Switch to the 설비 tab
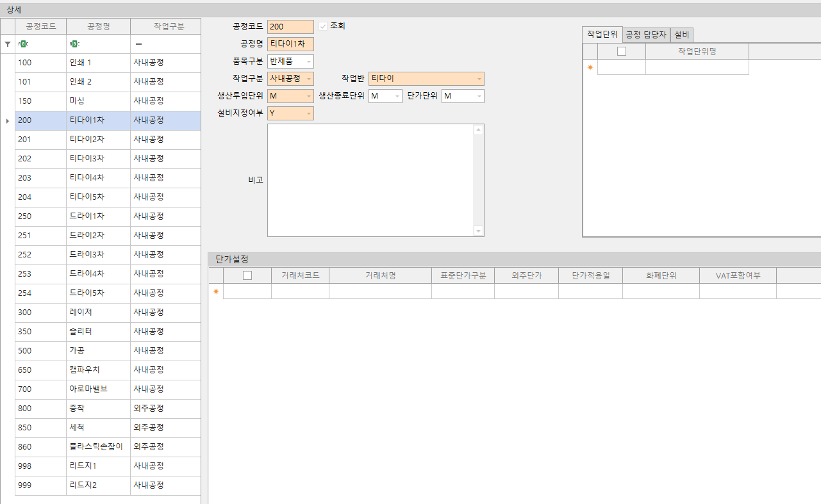 [681, 35]
